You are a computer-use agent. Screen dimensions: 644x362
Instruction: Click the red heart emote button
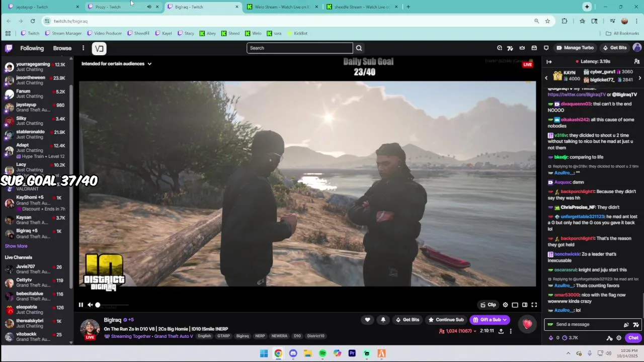tap(527, 324)
